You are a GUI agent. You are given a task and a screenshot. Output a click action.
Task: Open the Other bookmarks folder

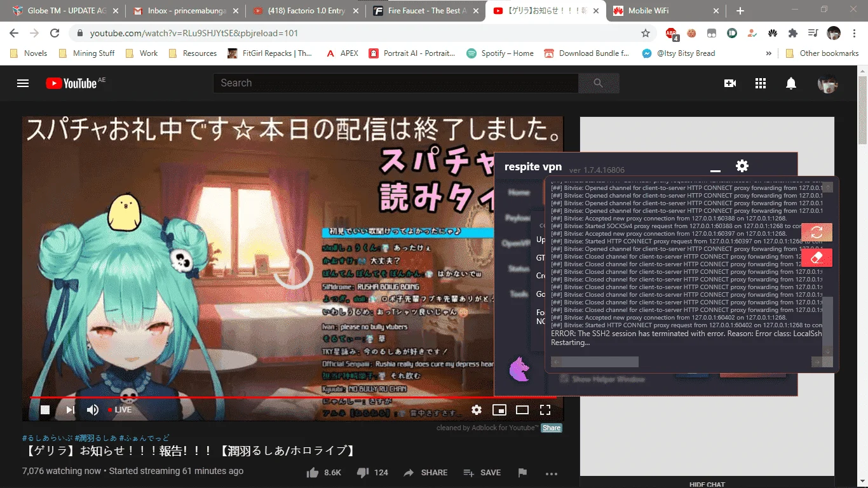click(822, 53)
